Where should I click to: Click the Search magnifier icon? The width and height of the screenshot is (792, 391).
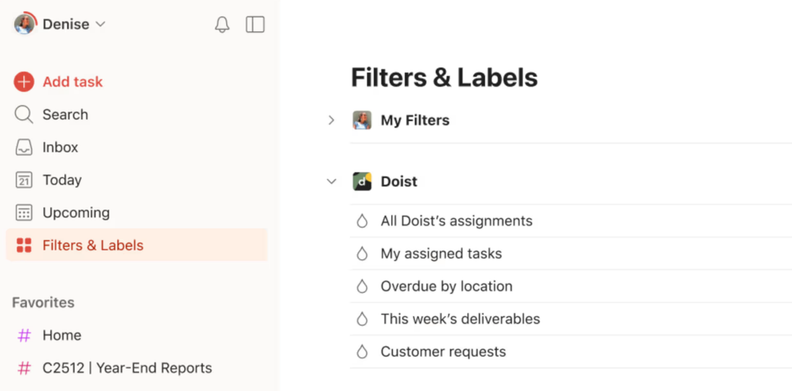[x=24, y=115]
